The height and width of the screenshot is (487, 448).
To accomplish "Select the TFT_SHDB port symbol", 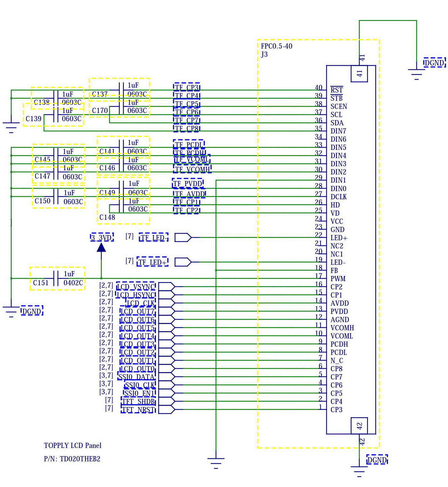I will click(x=167, y=401).
